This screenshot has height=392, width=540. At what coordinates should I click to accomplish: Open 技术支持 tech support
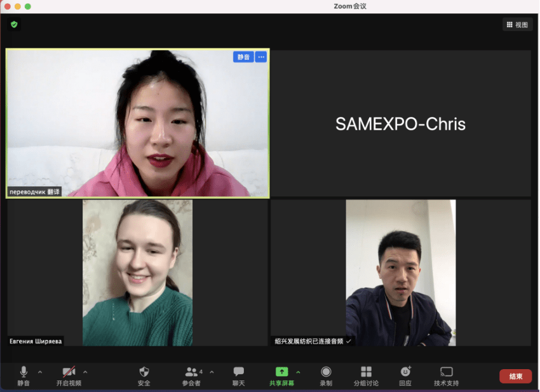(x=446, y=375)
